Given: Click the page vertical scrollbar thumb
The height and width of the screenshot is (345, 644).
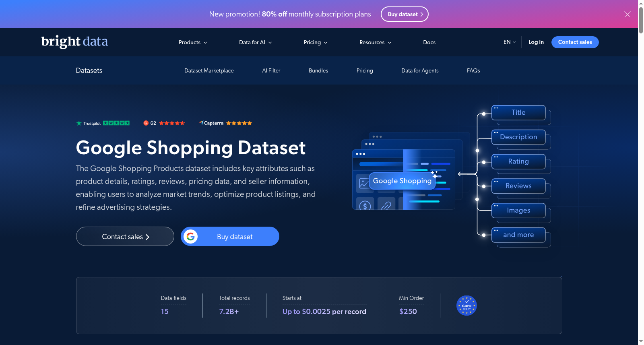Looking at the screenshot, I should pos(641,20).
